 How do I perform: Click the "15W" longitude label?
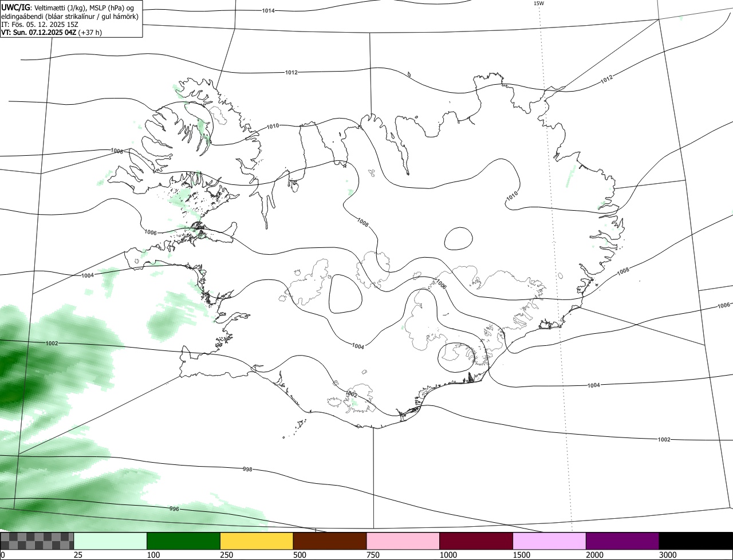coord(538,3)
